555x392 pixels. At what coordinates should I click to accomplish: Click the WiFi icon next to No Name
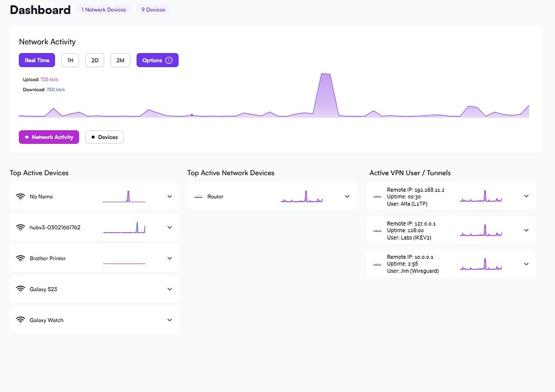21,196
